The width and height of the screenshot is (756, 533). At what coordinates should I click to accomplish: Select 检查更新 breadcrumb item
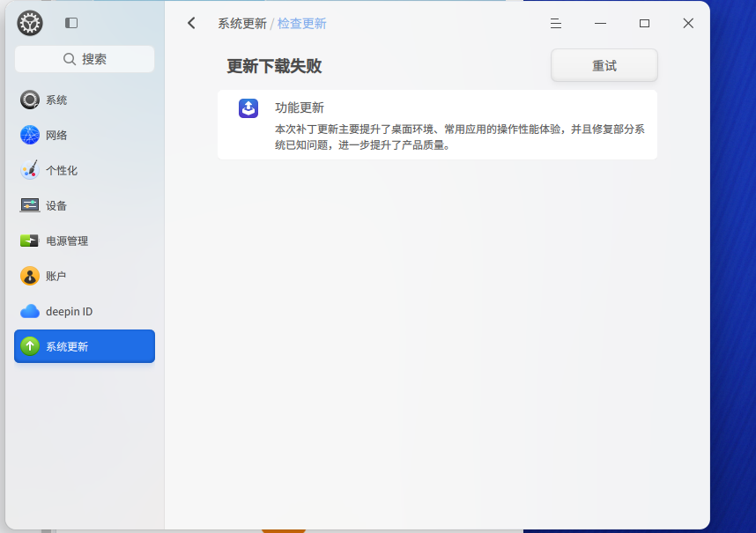pos(302,24)
